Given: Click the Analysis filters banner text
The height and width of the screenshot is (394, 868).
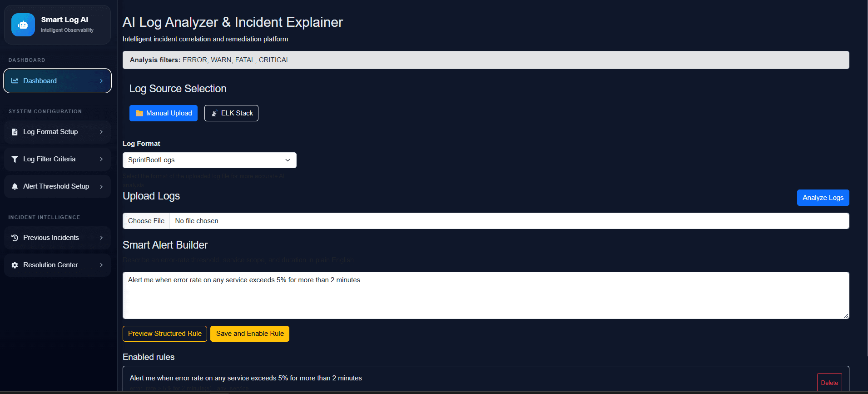Looking at the screenshot, I should coord(210,60).
